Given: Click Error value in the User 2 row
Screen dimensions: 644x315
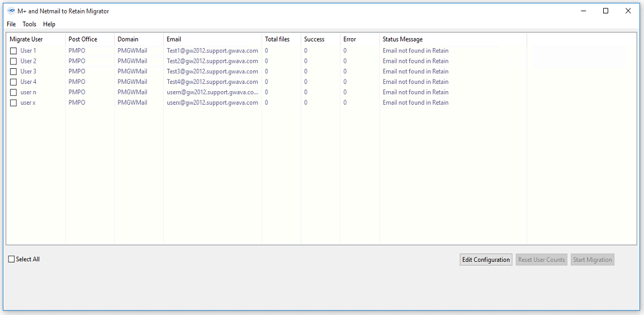Looking at the screenshot, I should (x=345, y=61).
